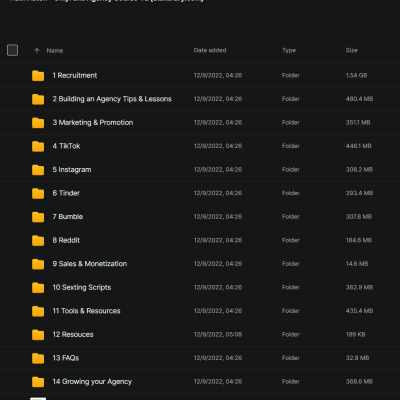The height and width of the screenshot is (400, 400).
Task: Select the '5 Instagram' folder name
Action: click(72, 170)
